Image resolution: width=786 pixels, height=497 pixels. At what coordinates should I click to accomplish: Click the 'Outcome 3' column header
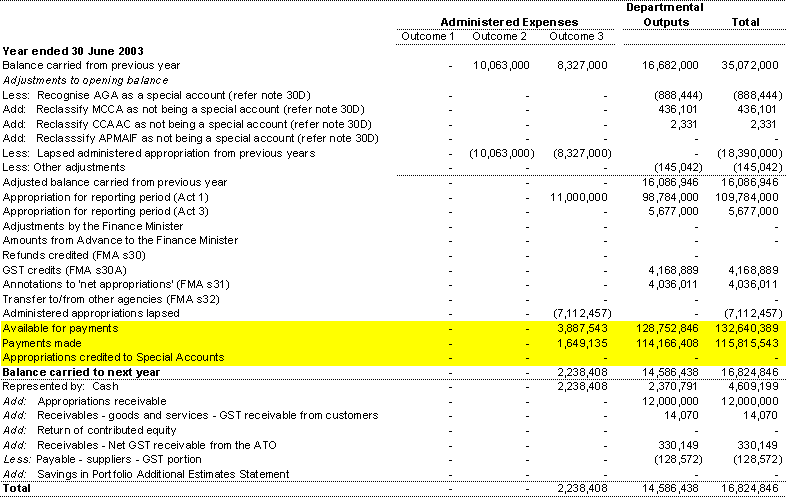[575, 37]
